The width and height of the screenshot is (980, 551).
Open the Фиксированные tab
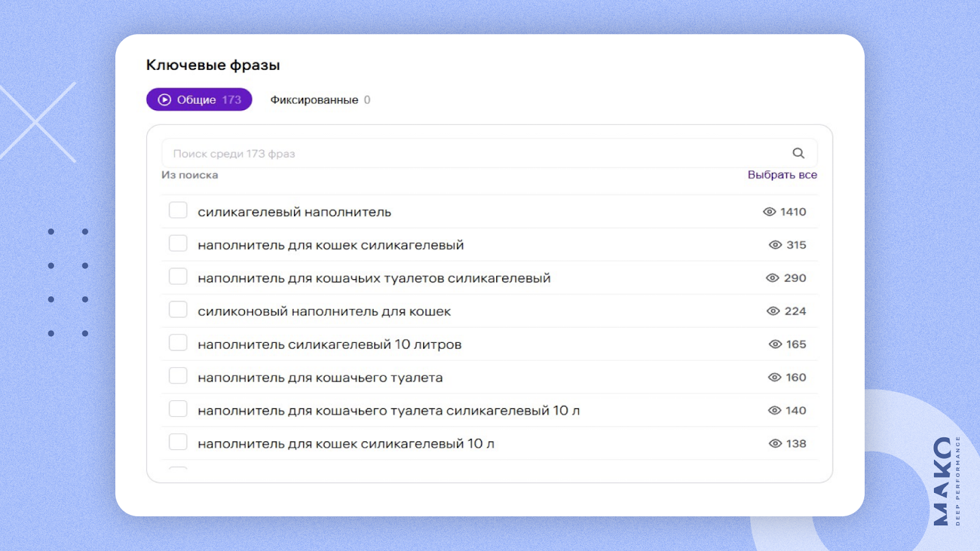[x=320, y=100]
